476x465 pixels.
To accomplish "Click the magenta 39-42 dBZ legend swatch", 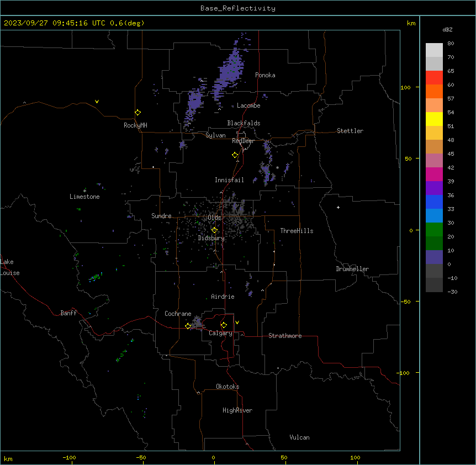I will (434, 175).
